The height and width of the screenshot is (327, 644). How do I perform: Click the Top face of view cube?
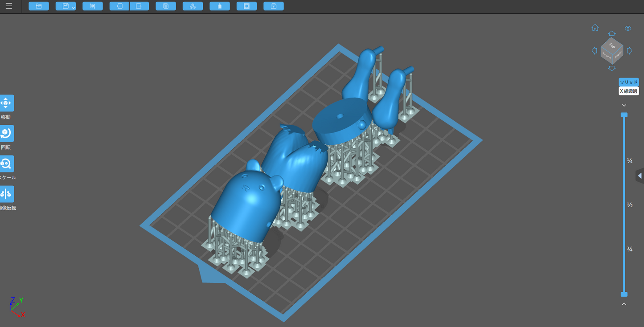pos(612,45)
